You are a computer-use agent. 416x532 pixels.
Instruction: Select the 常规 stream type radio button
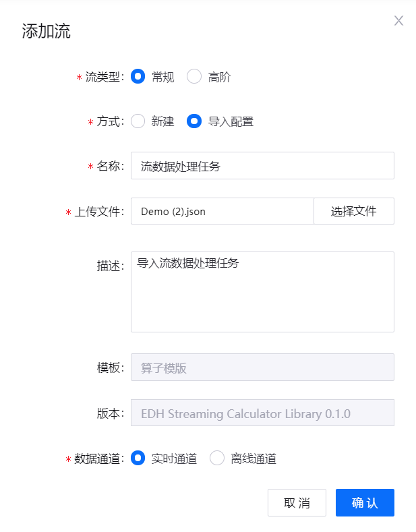(138, 77)
